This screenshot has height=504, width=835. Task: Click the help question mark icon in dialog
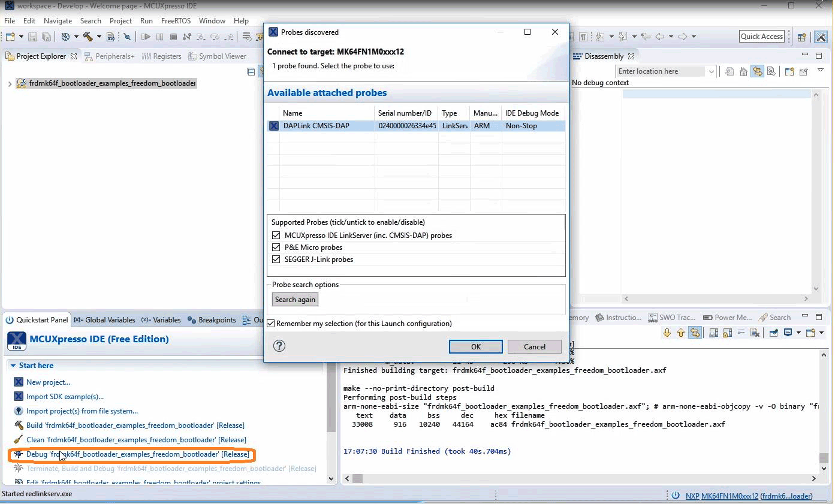279,346
